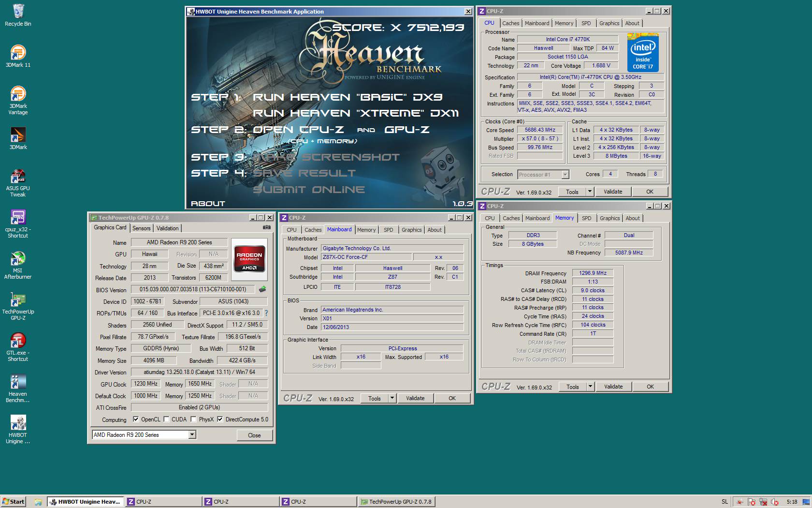The image size is (812, 508).
Task: Open HWBOT Unigine desktop icon
Action: pos(18,430)
